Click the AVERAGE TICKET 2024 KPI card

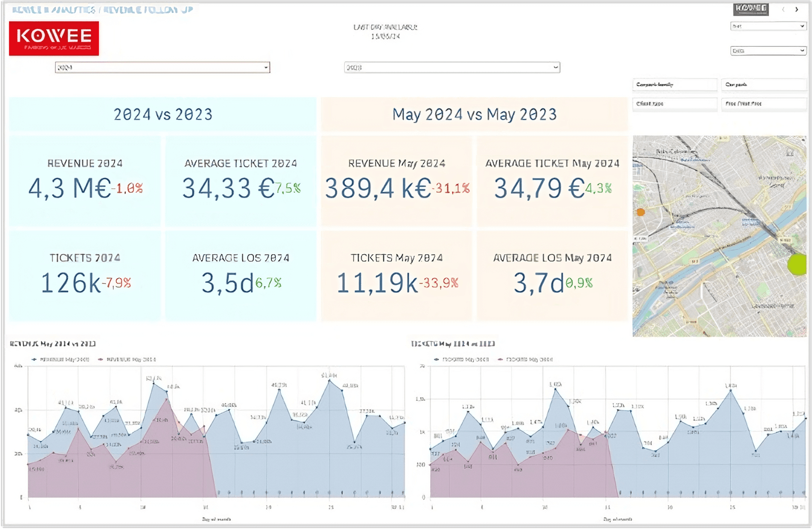241,182
